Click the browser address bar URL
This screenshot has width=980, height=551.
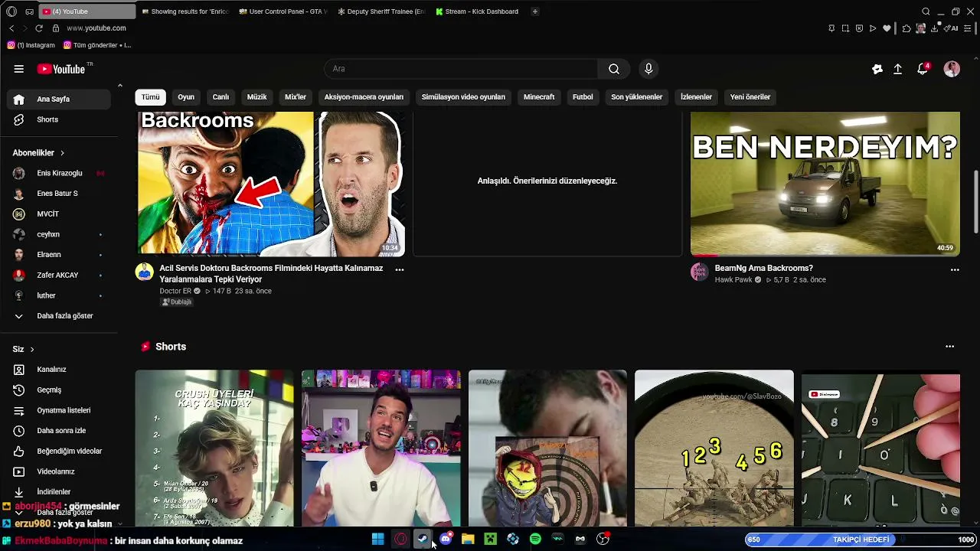point(96,28)
